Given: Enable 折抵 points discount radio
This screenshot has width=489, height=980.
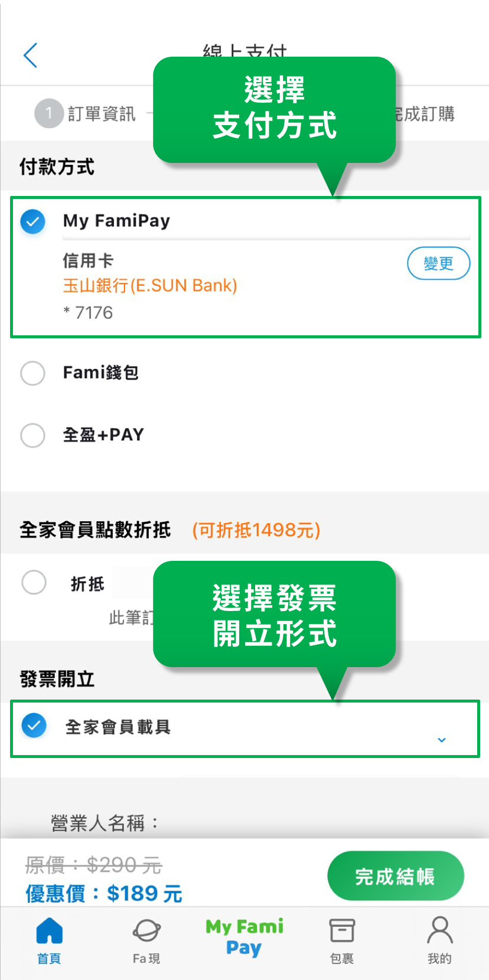Looking at the screenshot, I should 34,582.
